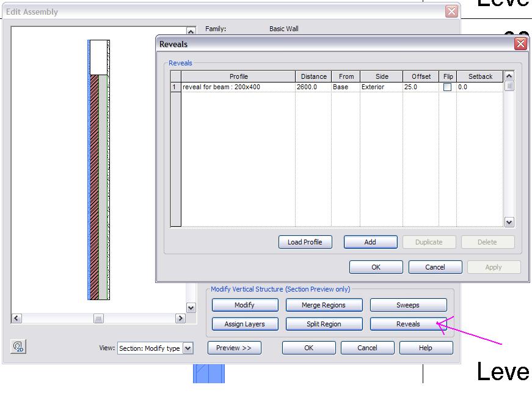Close the Edit Assembly dialog
Image resolution: width=532 pixels, height=393 pixels.
click(x=451, y=11)
